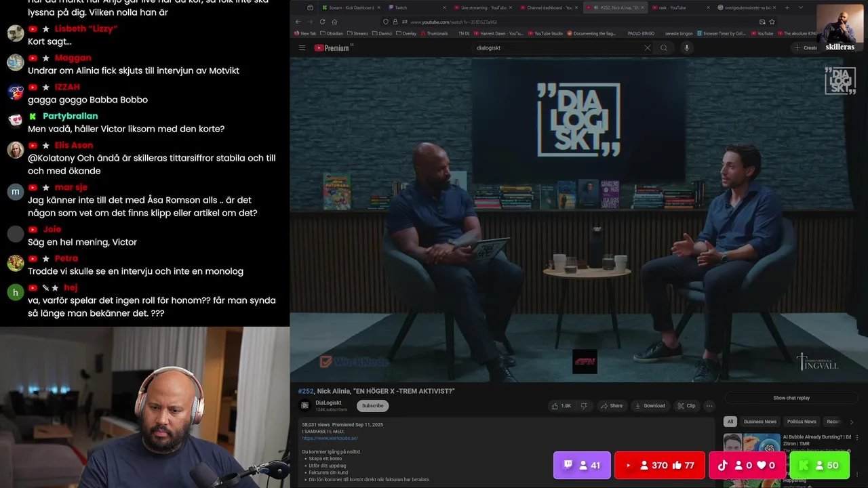868x488 pixels.
Task: Close the Stream - Kick Dashboard tab
Action: pos(379,7)
